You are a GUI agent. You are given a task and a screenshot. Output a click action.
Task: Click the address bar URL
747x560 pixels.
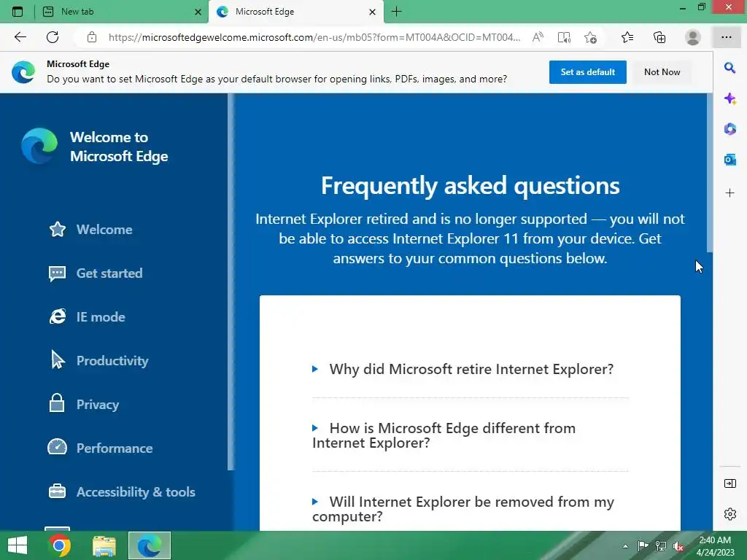point(314,37)
